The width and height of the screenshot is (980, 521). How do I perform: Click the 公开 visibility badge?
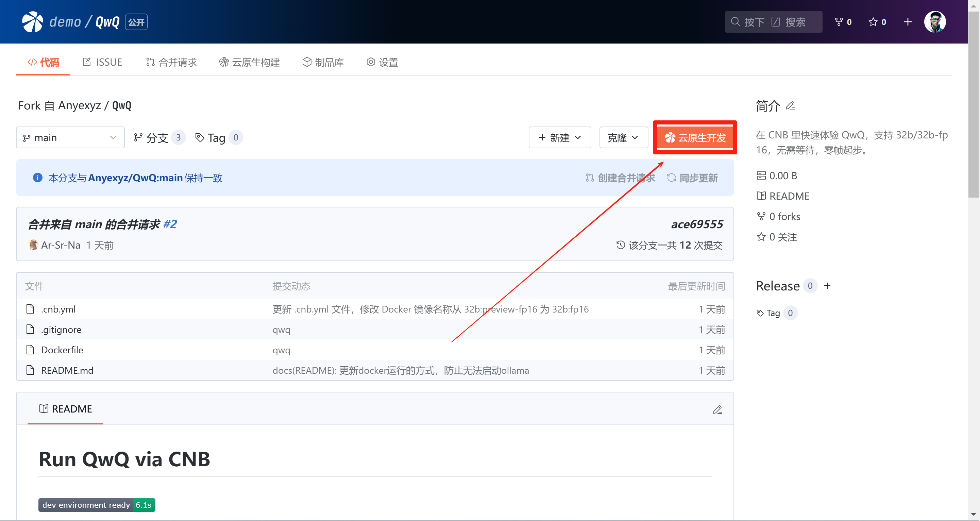[136, 22]
